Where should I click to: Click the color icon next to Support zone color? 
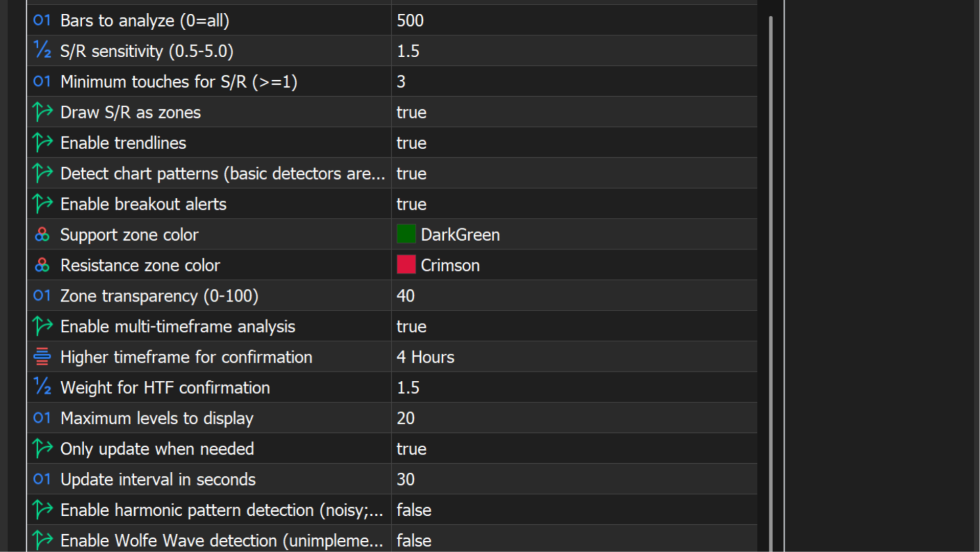click(42, 235)
